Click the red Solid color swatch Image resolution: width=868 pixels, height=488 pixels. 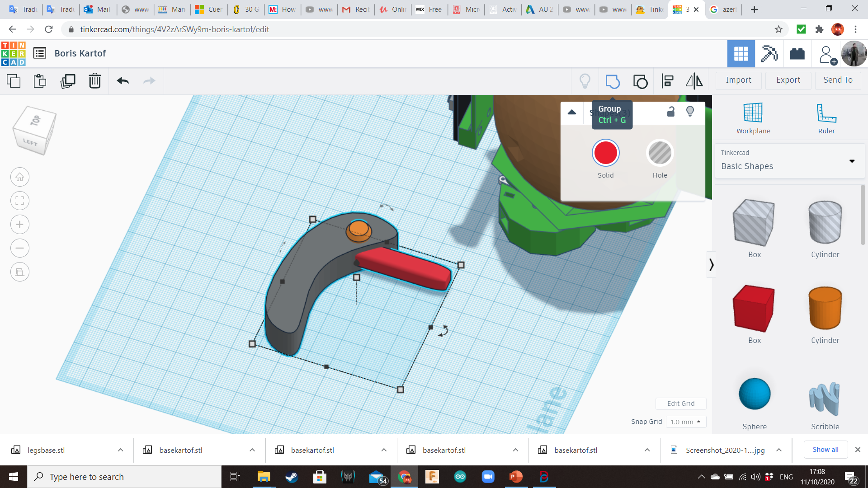click(605, 153)
